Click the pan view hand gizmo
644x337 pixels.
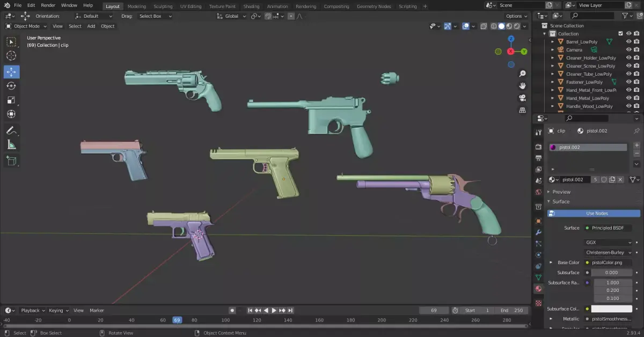point(523,86)
